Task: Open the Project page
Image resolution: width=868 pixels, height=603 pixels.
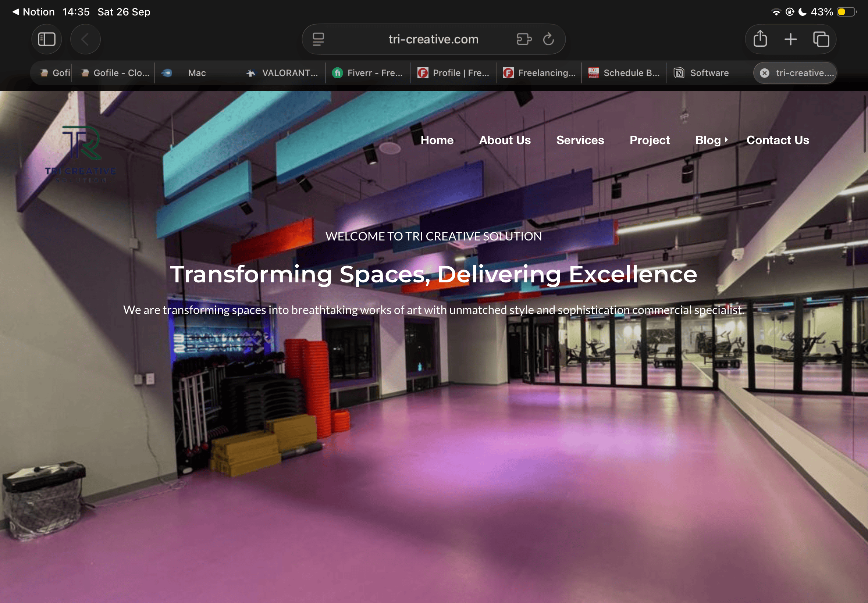Action: (650, 140)
